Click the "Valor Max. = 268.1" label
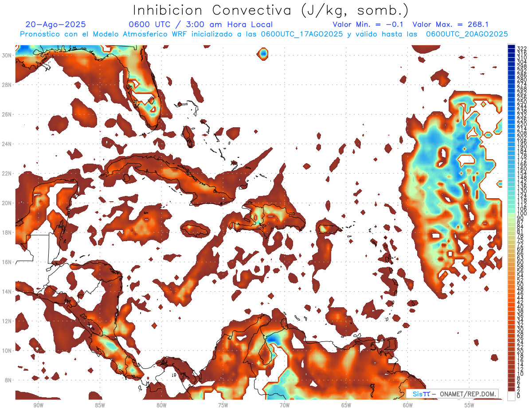The height and width of the screenshot is (411, 532). click(450, 24)
